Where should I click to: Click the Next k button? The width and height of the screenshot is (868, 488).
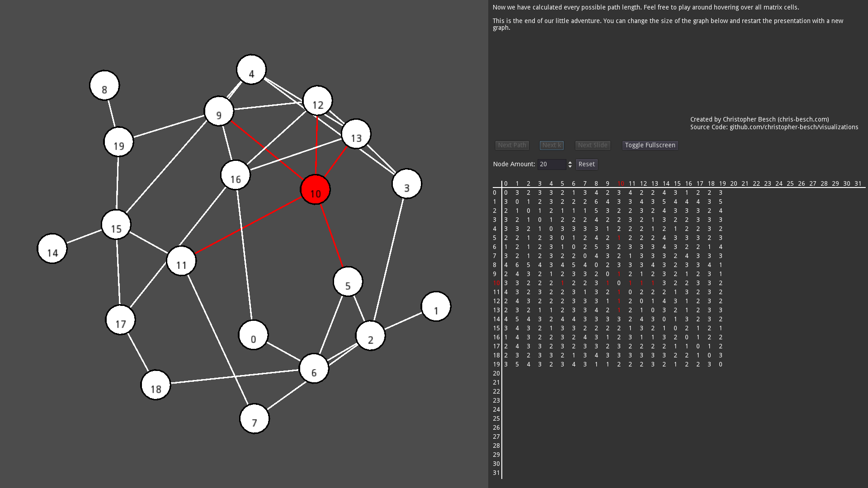pyautogui.click(x=552, y=145)
